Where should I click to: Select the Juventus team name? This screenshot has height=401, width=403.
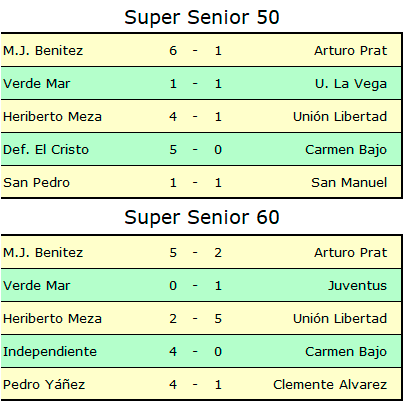click(357, 286)
